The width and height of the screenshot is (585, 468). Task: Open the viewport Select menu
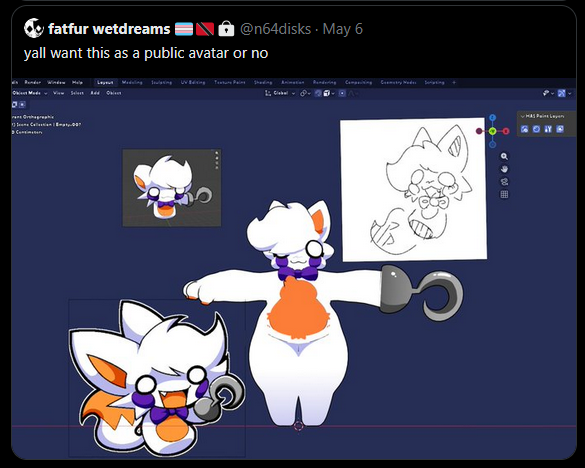(77, 93)
